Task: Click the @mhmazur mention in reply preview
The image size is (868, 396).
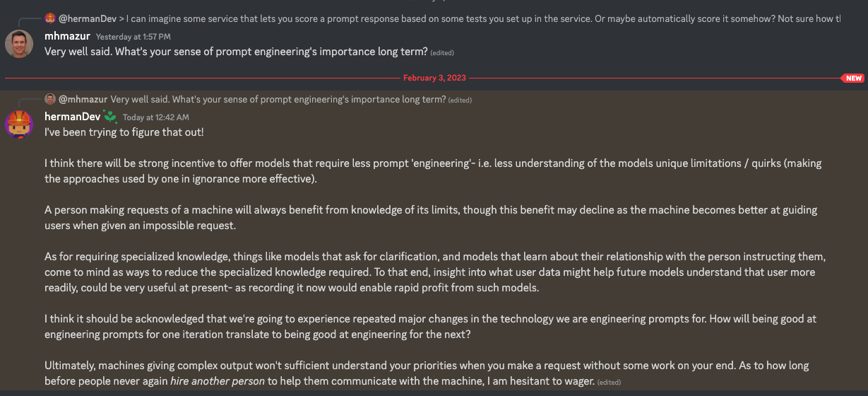Action: [83, 100]
